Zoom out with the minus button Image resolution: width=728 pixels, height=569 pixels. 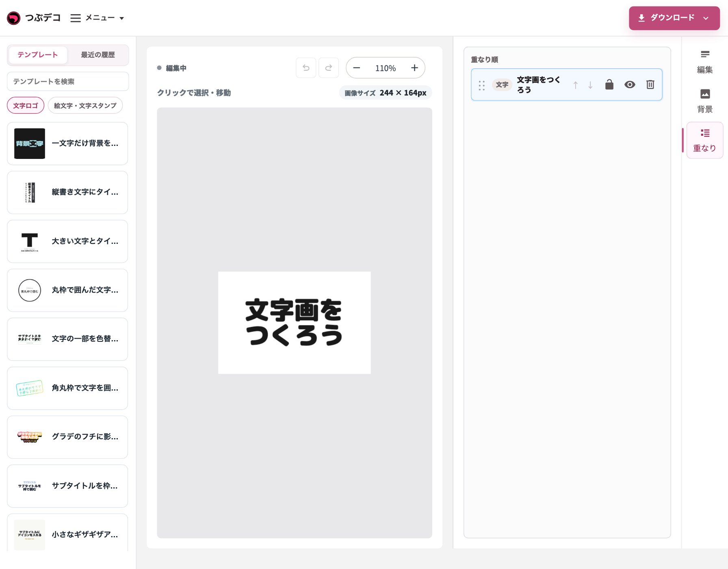357,68
